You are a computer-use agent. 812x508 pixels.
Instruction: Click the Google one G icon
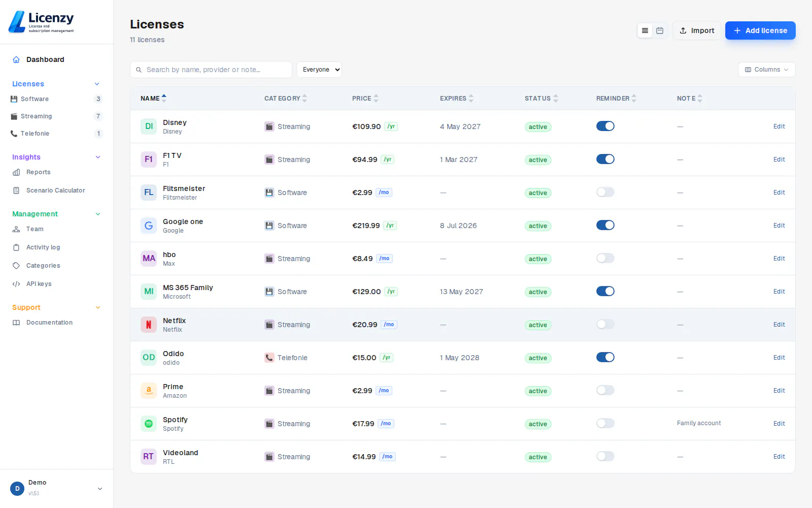(149, 226)
